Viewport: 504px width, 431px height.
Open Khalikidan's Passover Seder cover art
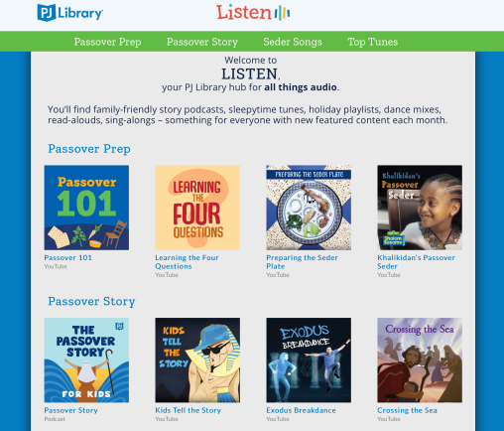pos(420,208)
